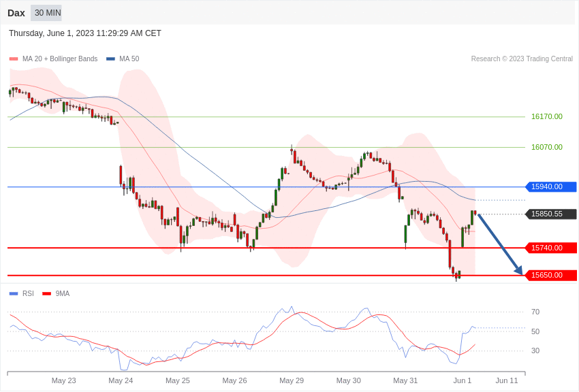Click the MA 20 + Bollinger Bands legend label
The height and width of the screenshot is (392, 579).
(x=60, y=59)
